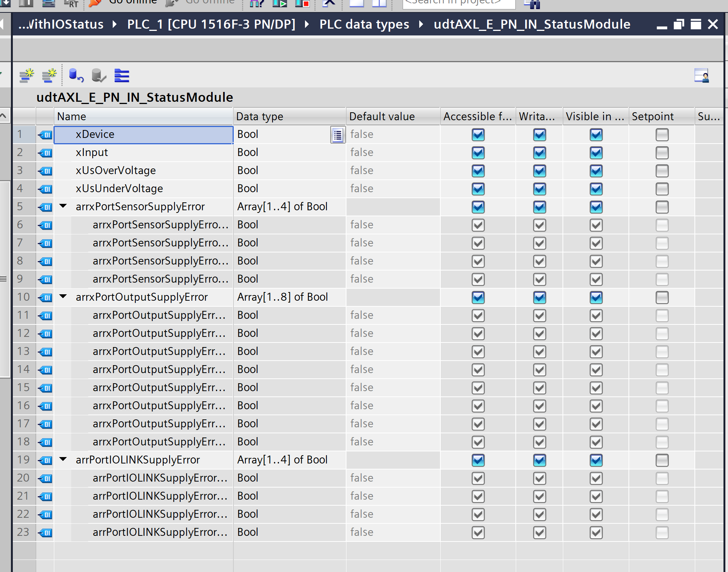The image size is (728, 572).
Task: Click PLC data types breadcrumb item
Action: (x=364, y=24)
